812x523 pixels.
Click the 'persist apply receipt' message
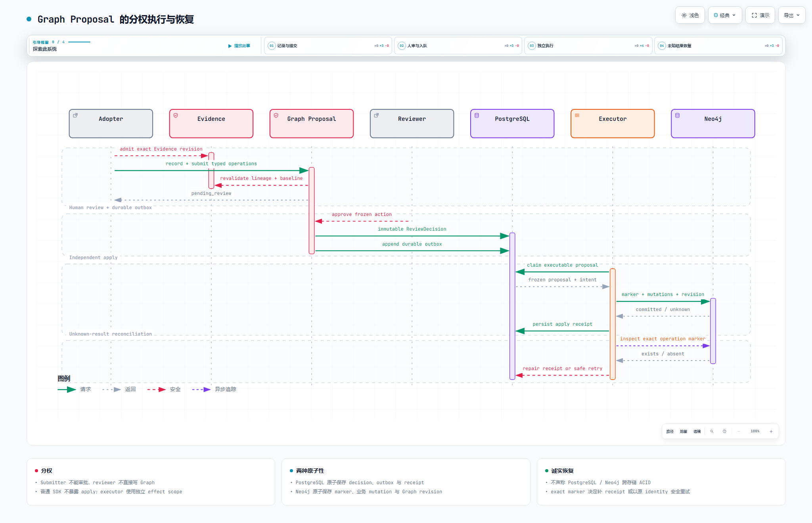[562, 324]
